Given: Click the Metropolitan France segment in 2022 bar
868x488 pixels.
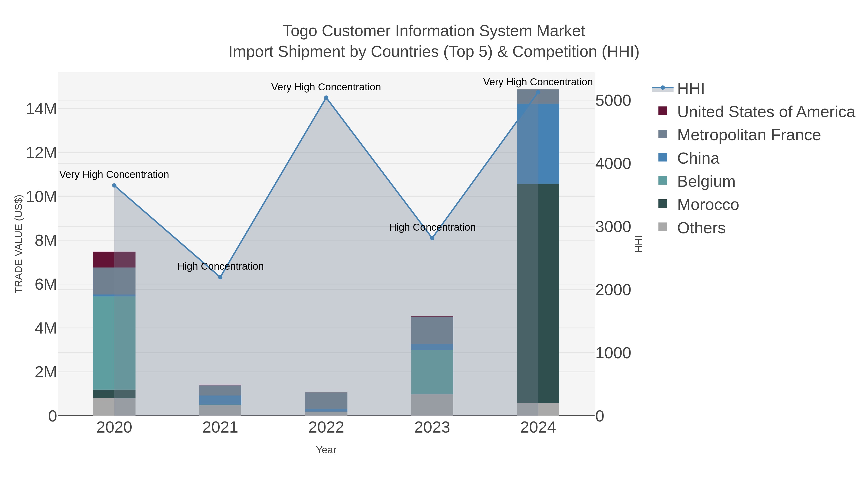Looking at the screenshot, I should pos(326,400).
